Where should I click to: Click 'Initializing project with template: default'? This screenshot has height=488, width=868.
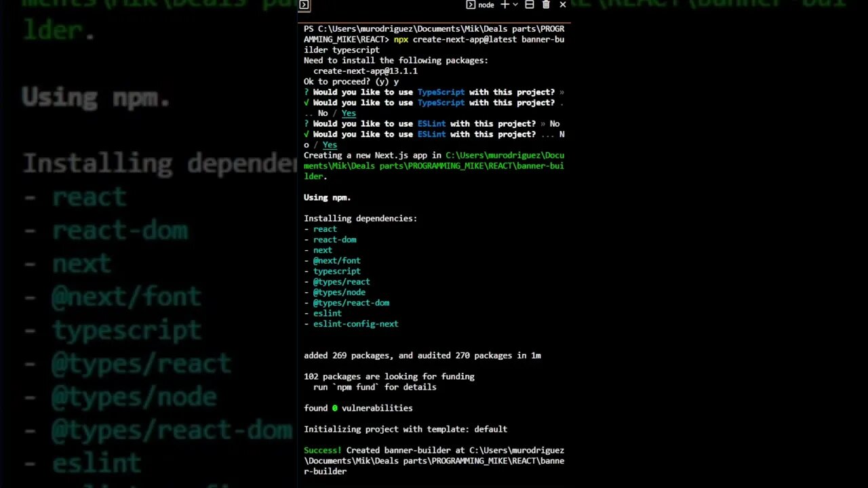point(406,430)
